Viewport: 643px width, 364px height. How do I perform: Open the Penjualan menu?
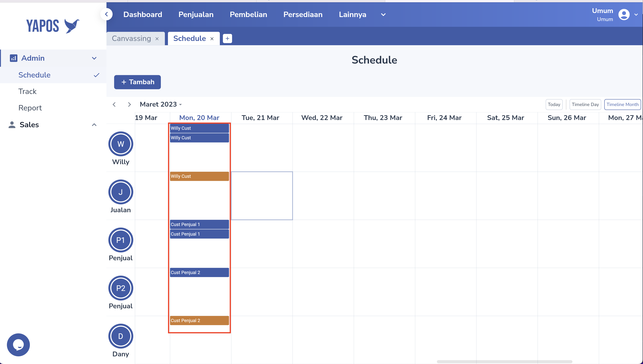[196, 15]
